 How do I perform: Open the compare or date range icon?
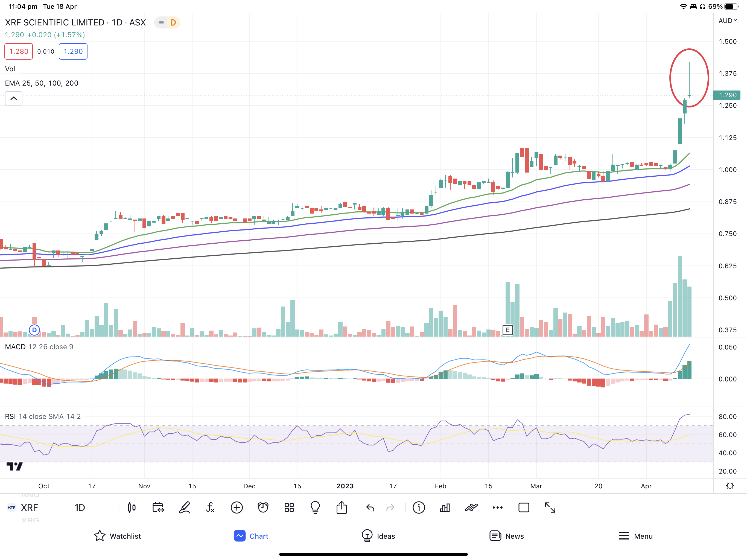click(158, 507)
